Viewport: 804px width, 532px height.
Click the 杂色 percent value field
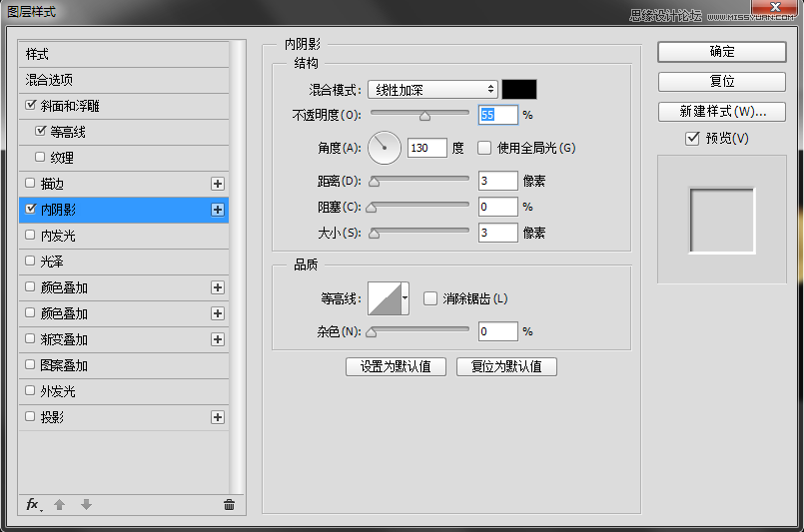point(498,331)
